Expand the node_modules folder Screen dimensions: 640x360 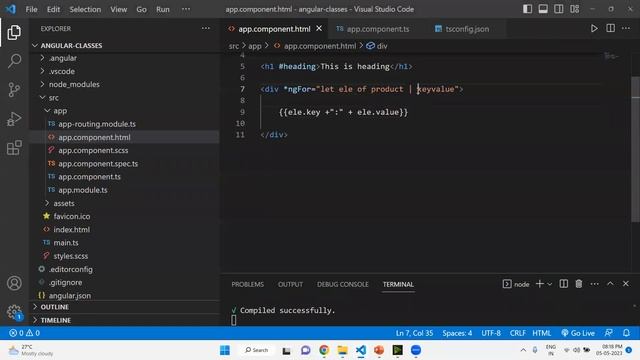pos(74,84)
